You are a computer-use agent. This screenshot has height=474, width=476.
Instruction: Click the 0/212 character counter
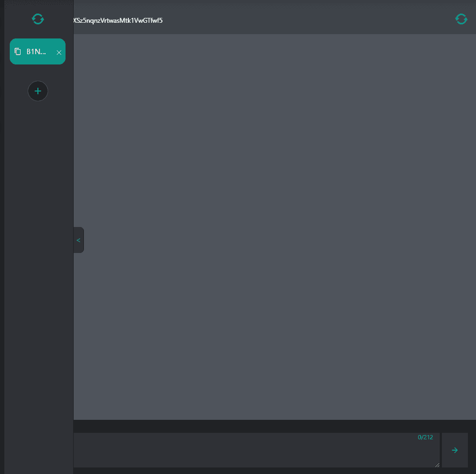425,437
